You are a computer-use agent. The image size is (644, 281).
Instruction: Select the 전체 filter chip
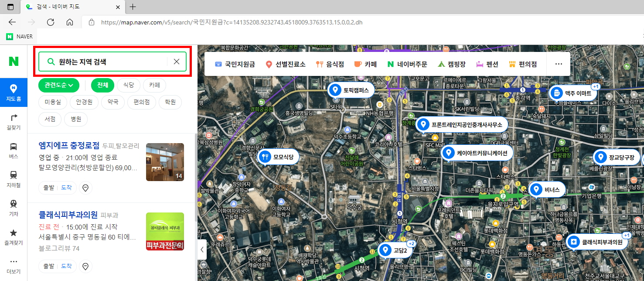[x=102, y=85]
